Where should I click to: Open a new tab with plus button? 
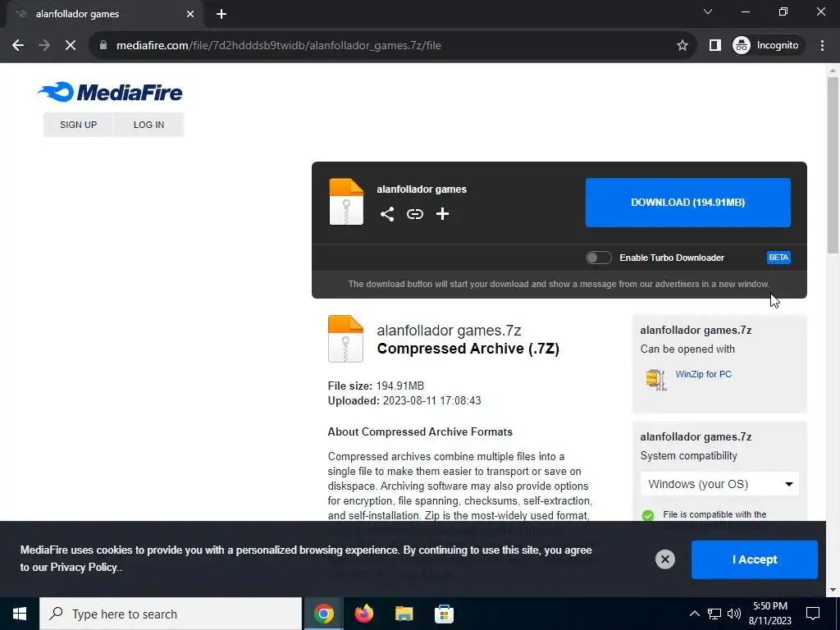pos(221,14)
